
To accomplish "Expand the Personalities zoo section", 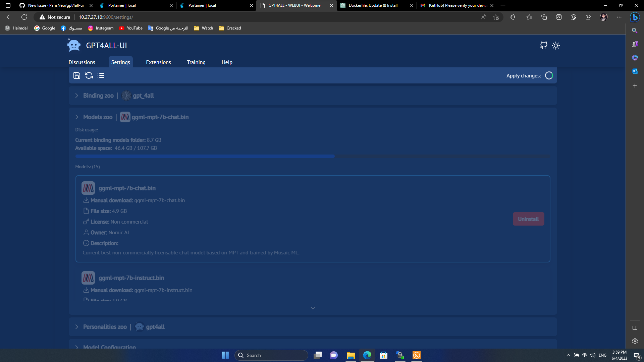I will [x=76, y=327].
